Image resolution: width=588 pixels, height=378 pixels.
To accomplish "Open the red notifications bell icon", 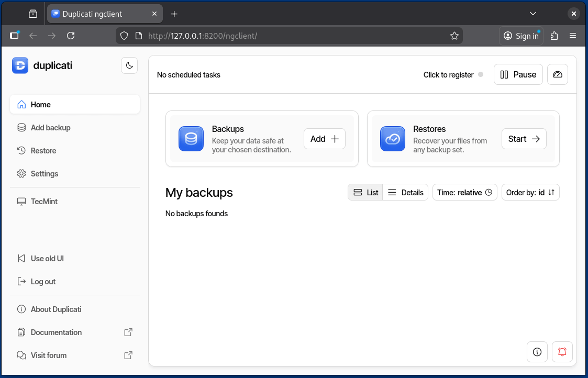I will tap(562, 352).
